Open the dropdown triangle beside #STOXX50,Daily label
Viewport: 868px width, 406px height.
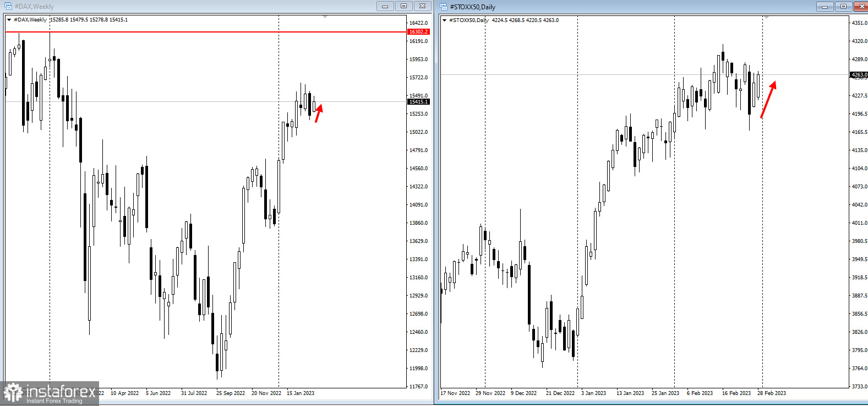click(444, 20)
